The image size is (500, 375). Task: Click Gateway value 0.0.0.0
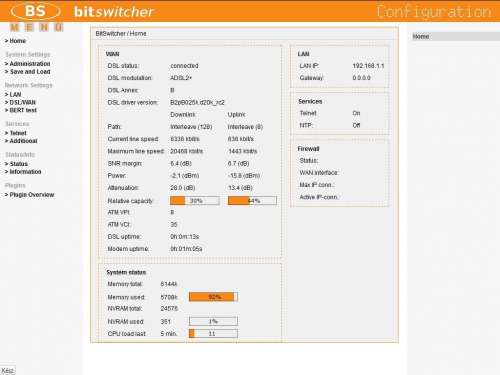pos(362,78)
